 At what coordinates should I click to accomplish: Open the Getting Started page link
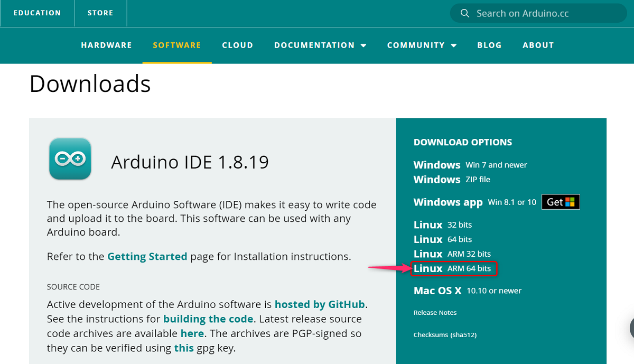147,257
